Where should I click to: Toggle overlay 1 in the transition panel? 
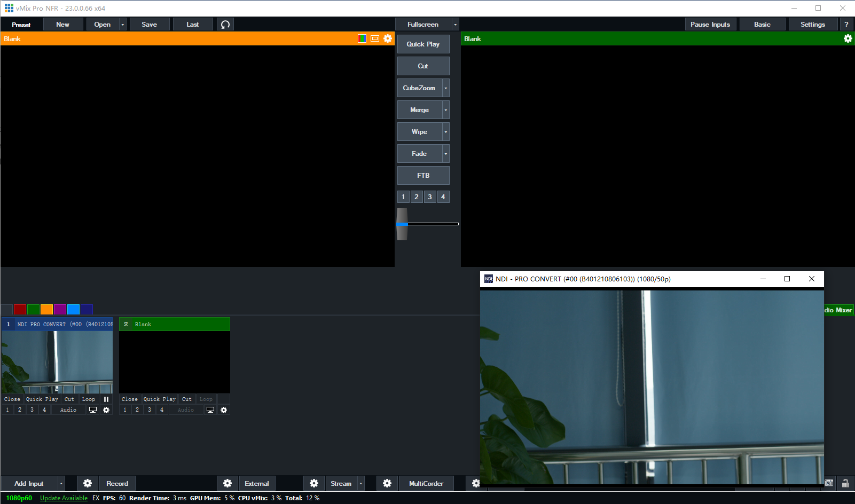coord(403,197)
